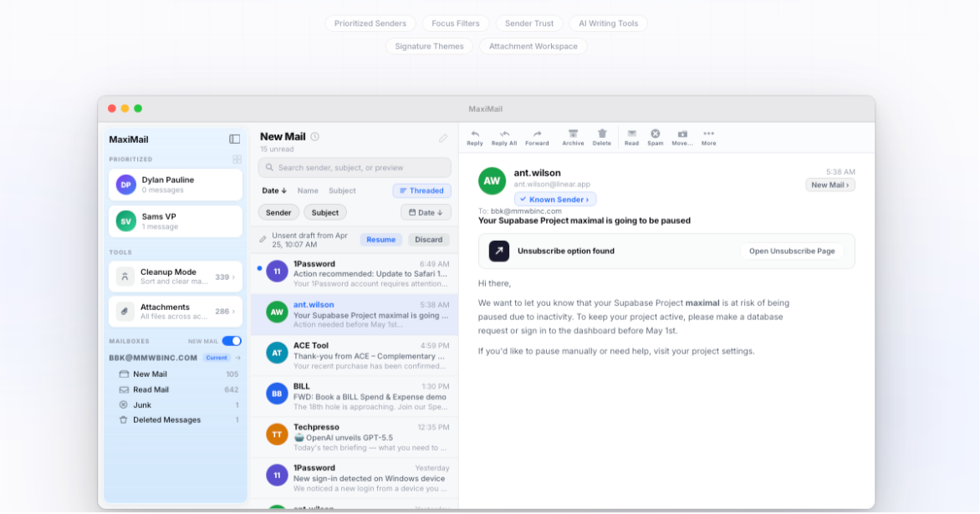Open the BILL Spend & Expense email
The image size is (980, 514).
point(355,397)
